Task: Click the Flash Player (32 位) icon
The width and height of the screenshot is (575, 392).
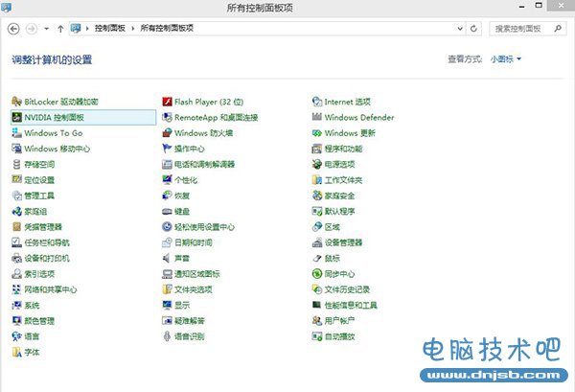Action: point(167,102)
